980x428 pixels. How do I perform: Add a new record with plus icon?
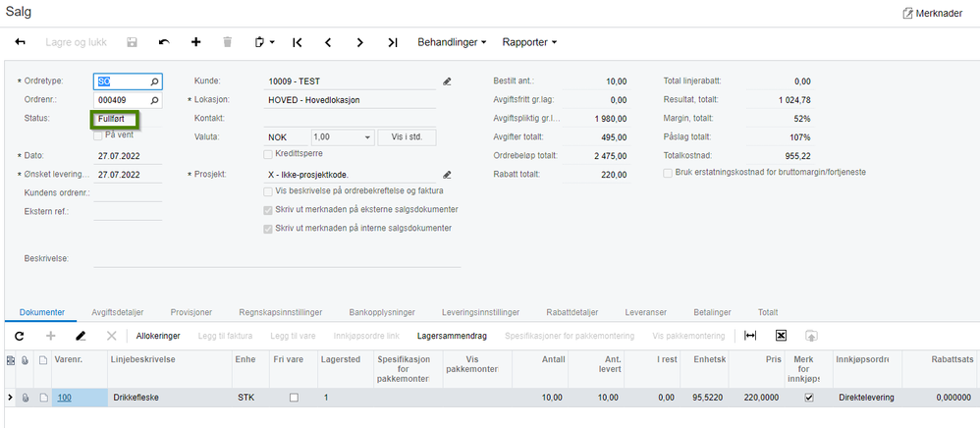pyautogui.click(x=195, y=42)
